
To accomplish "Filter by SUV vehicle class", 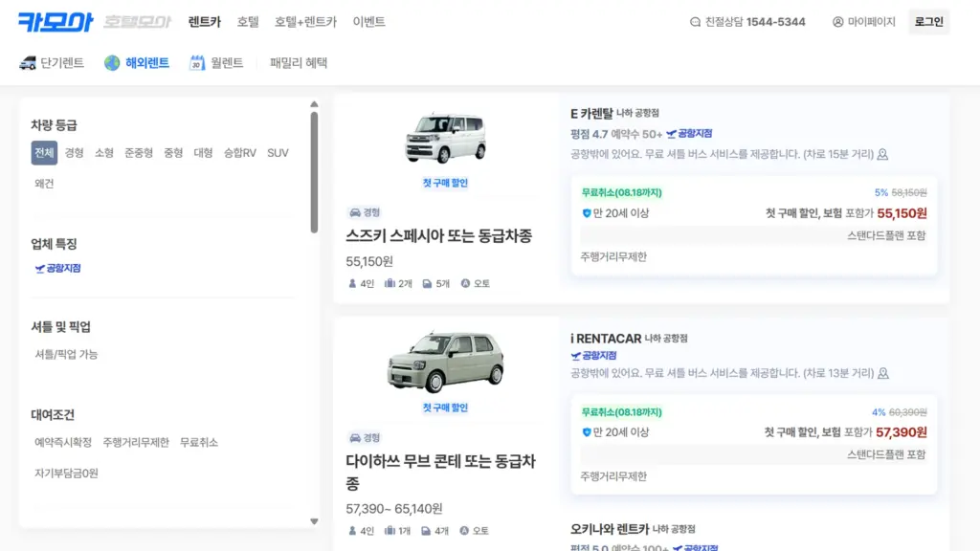I will point(278,153).
